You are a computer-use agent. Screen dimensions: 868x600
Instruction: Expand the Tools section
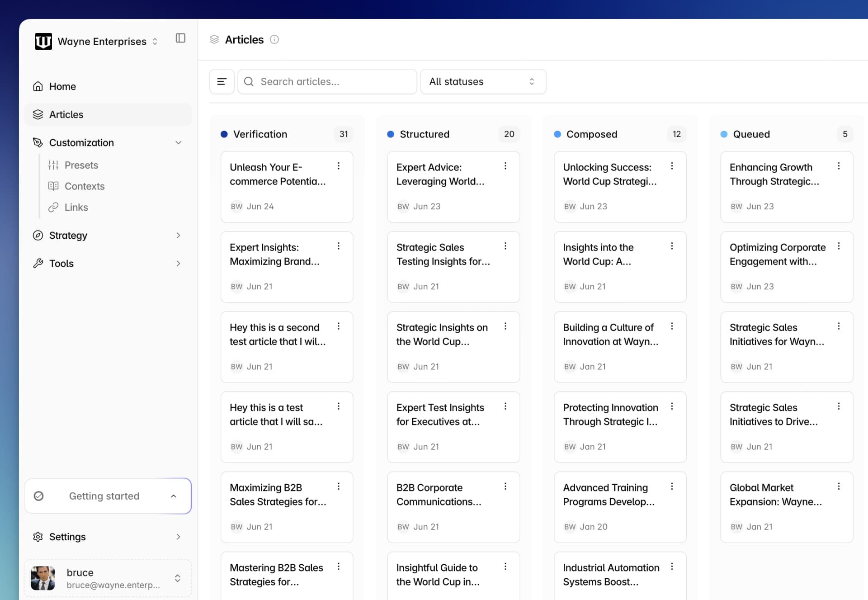click(x=178, y=263)
